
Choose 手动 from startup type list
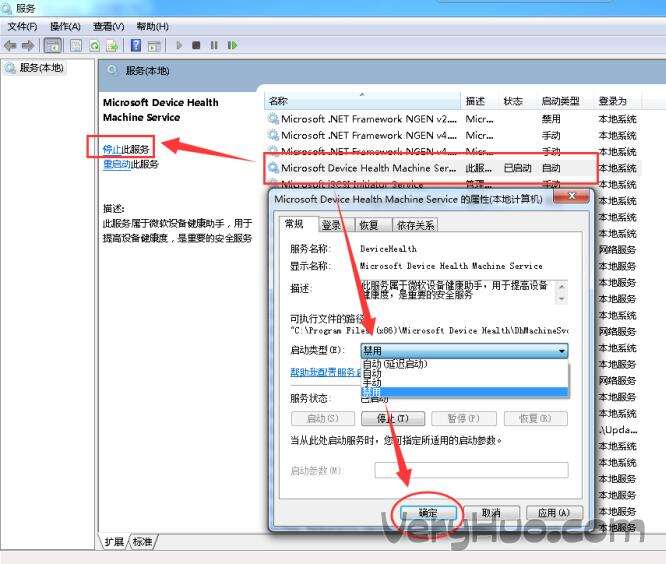click(x=464, y=383)
